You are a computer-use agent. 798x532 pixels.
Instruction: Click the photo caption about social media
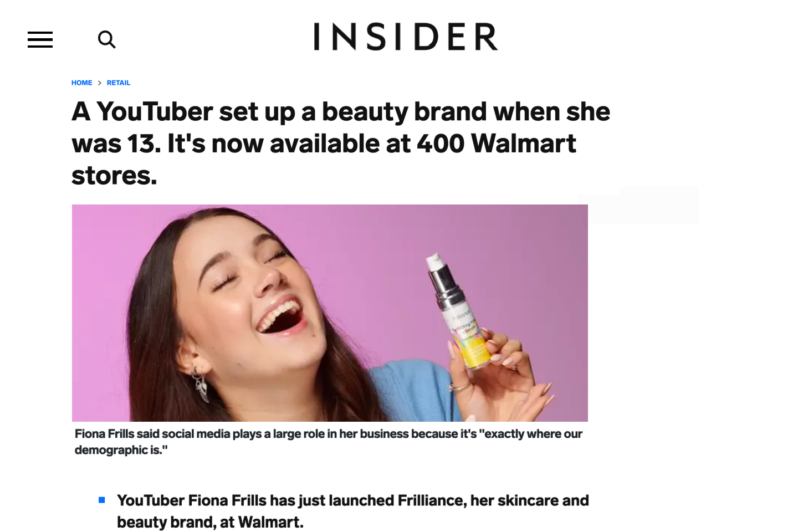coord(328,442)
